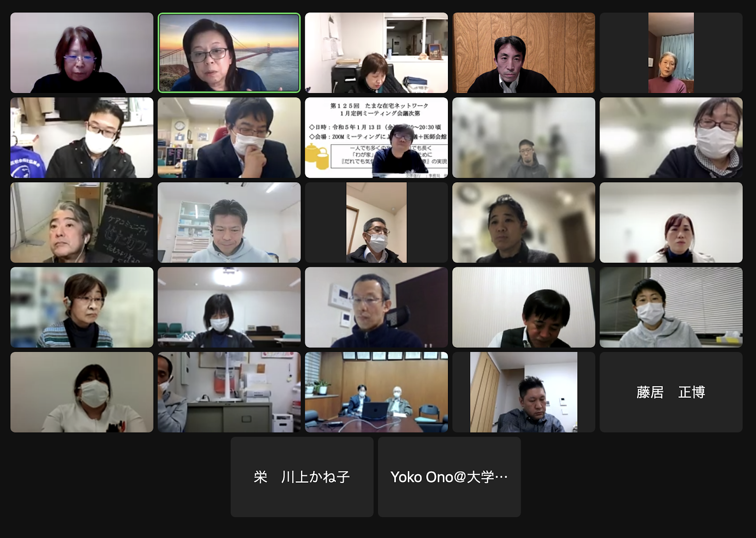The height and width of the screenshot is (538, 756).
Task: Select the 藤居 正博 participant tile
Action: 671,392
